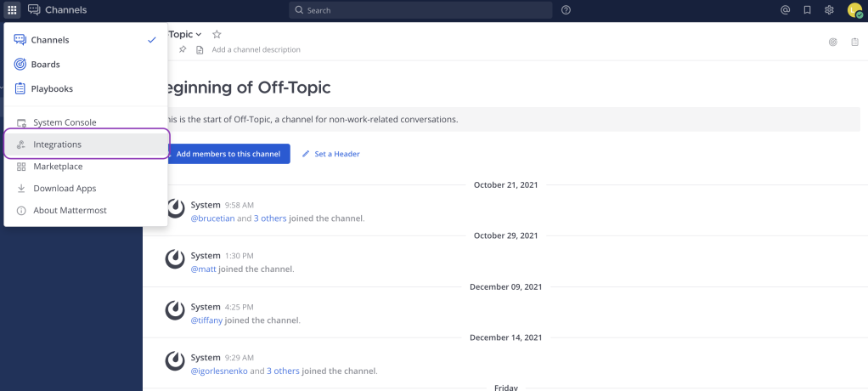Image resolution: width=868 pixels, height=391 pixels.
Task: Click Add members to this channel button
Action: [228, 154]
